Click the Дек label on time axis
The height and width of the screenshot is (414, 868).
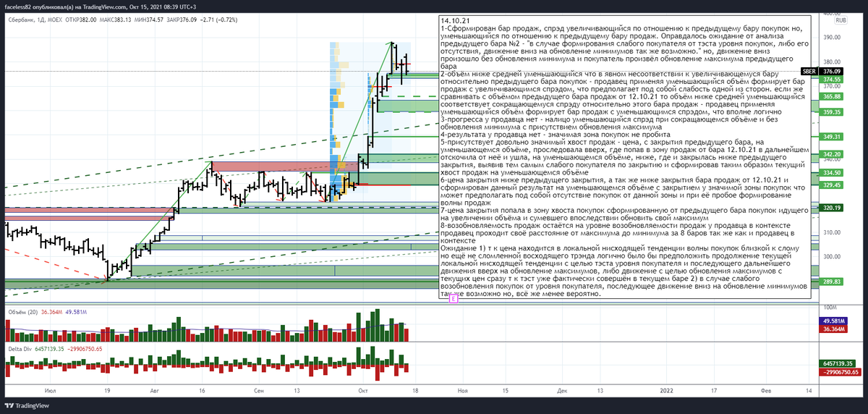tap(562, 389)
